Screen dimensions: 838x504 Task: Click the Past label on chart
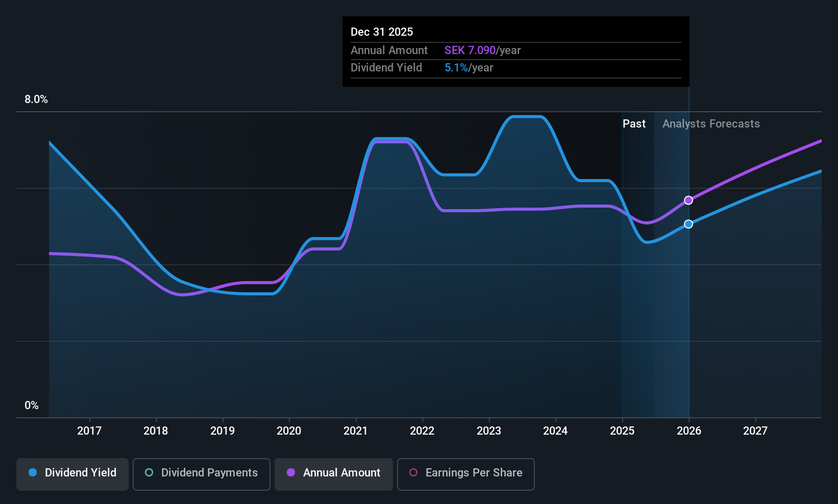[634, 124]
